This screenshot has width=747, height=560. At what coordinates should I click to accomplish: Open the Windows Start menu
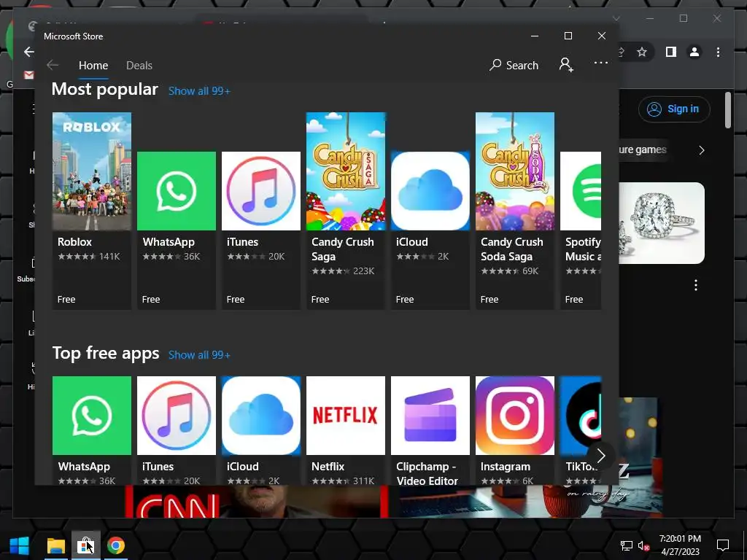[20, 545]
